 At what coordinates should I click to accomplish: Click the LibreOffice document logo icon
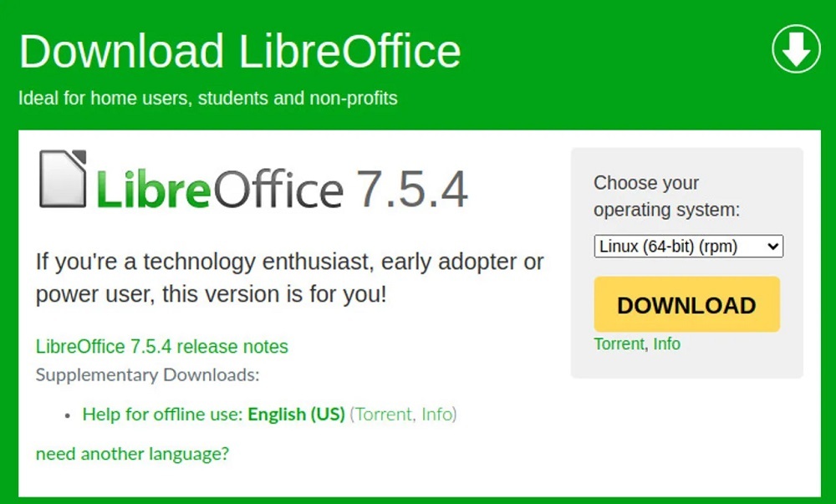pyautogui.click(x=63, y=179)
